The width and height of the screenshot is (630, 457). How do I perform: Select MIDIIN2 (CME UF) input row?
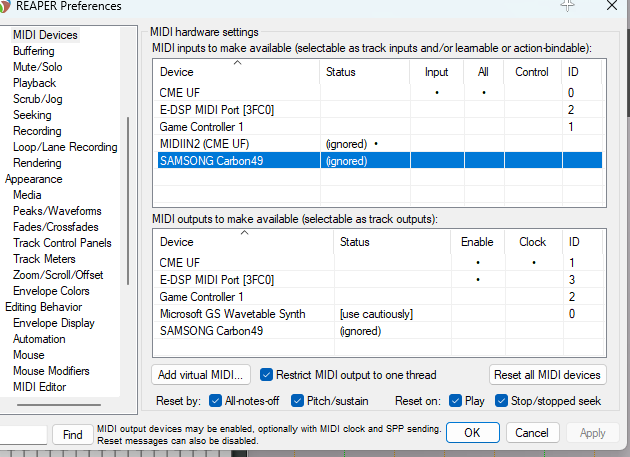(x=380, y=144)
